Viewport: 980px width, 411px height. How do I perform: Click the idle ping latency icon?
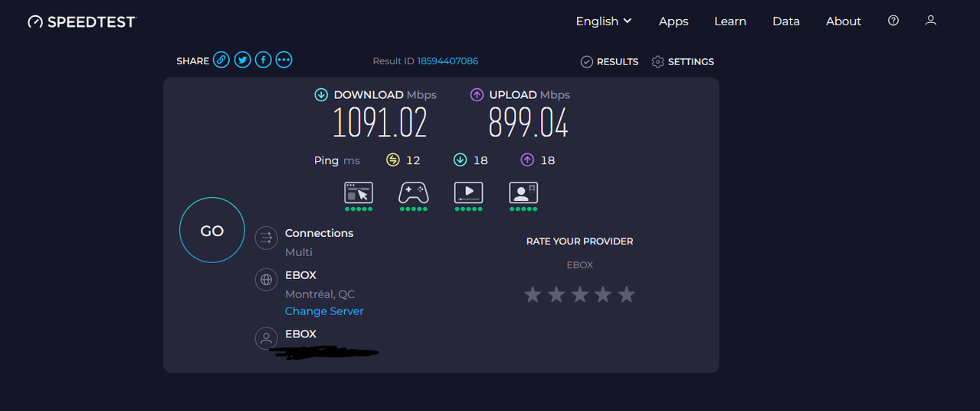393,159
